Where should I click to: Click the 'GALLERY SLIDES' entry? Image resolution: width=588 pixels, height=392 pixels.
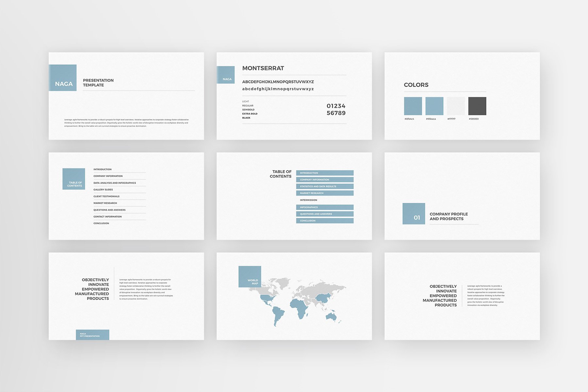coord(103,189)
